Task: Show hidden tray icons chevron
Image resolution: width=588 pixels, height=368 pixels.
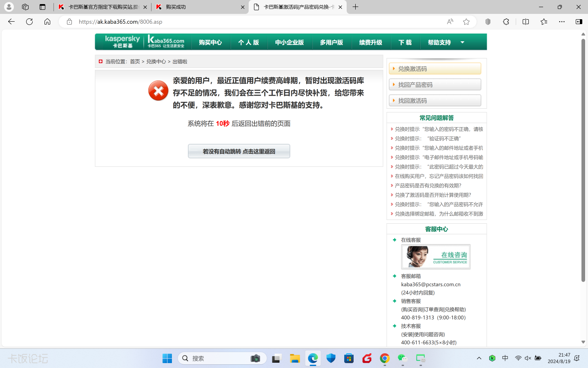Action: point(479,359)
